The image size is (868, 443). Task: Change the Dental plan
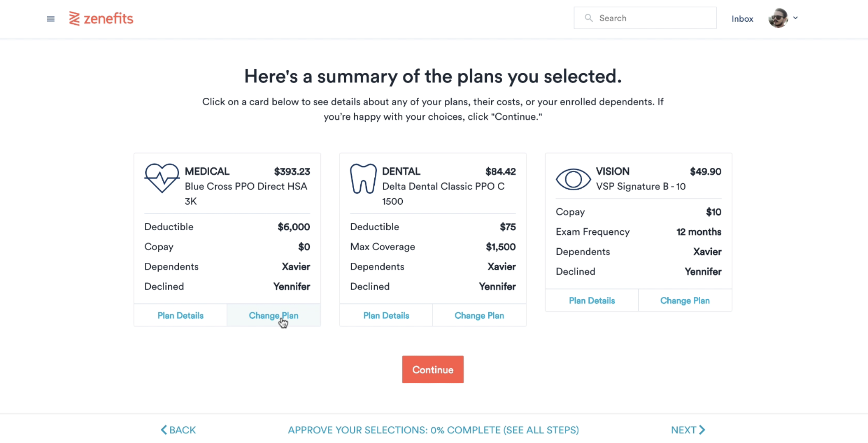[479, 316]
